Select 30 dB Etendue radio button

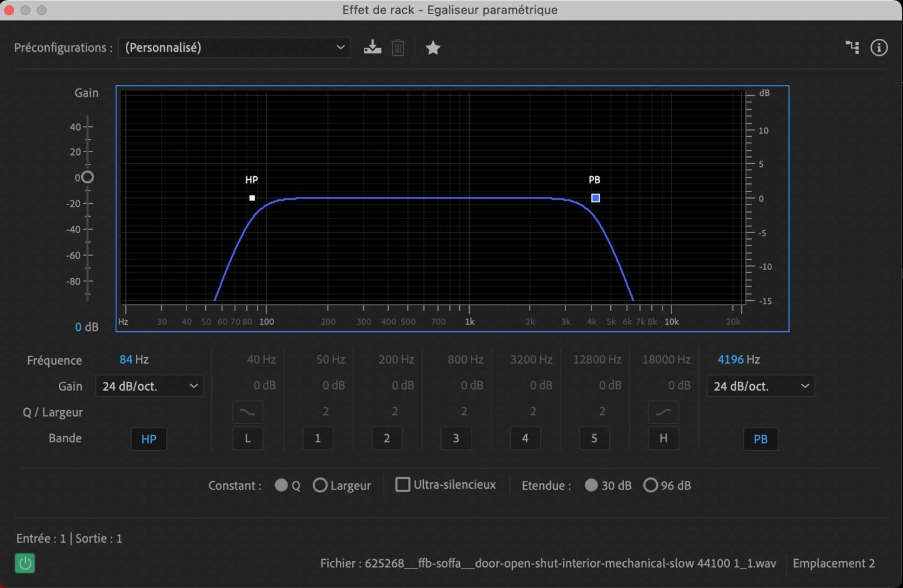tap(591, 485)
